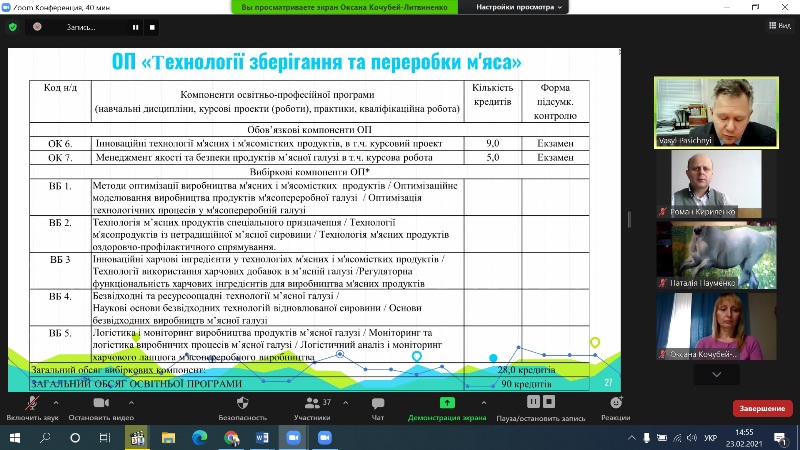The image size is (800, 450).
Task: Click slide title Технології зберігання та переробки м'яса
Action: tap(316, 62)
